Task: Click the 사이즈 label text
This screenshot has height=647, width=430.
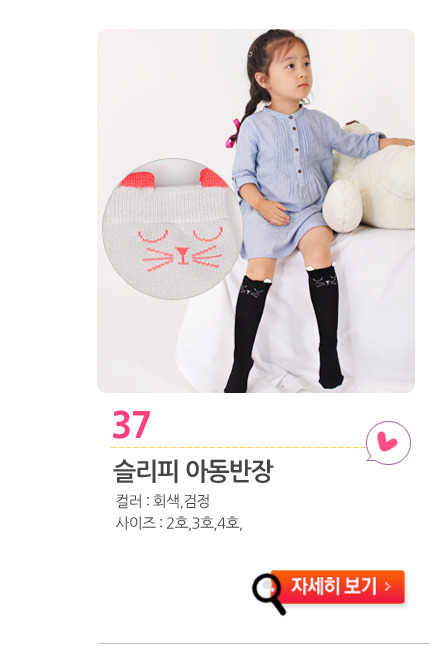Action: pyautogui.click(x=136, y=523)
